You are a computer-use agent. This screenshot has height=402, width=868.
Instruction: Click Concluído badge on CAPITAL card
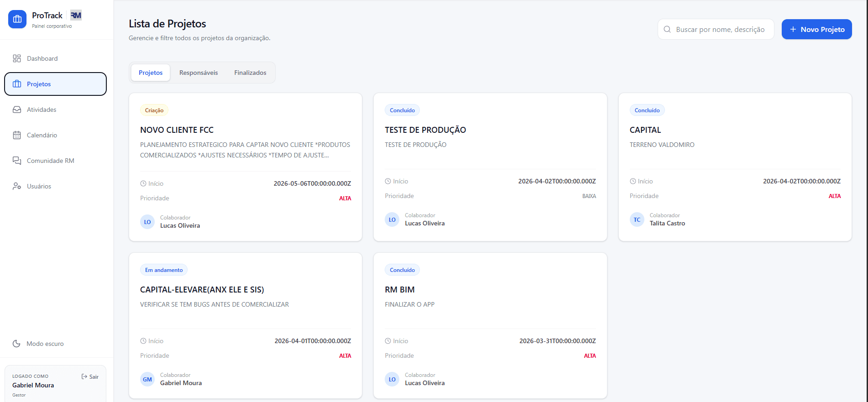click(x=647, y=110)
